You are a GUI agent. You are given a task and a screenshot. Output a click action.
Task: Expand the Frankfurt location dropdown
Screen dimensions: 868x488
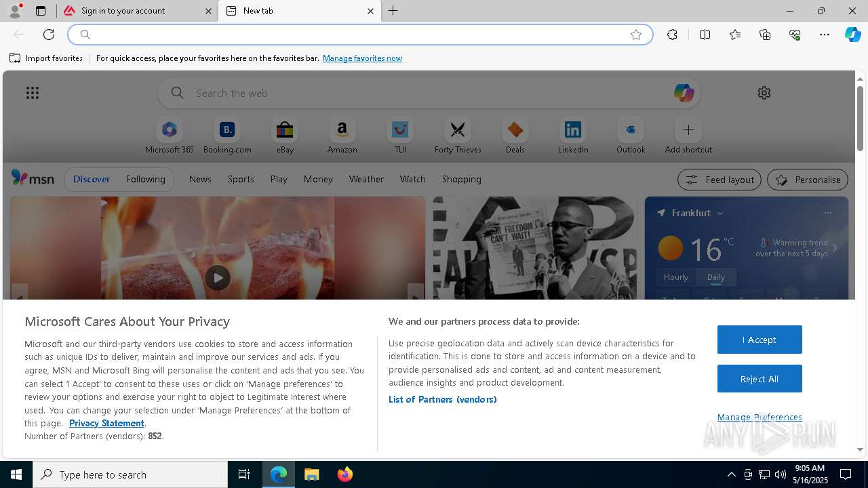pos(720,213)
